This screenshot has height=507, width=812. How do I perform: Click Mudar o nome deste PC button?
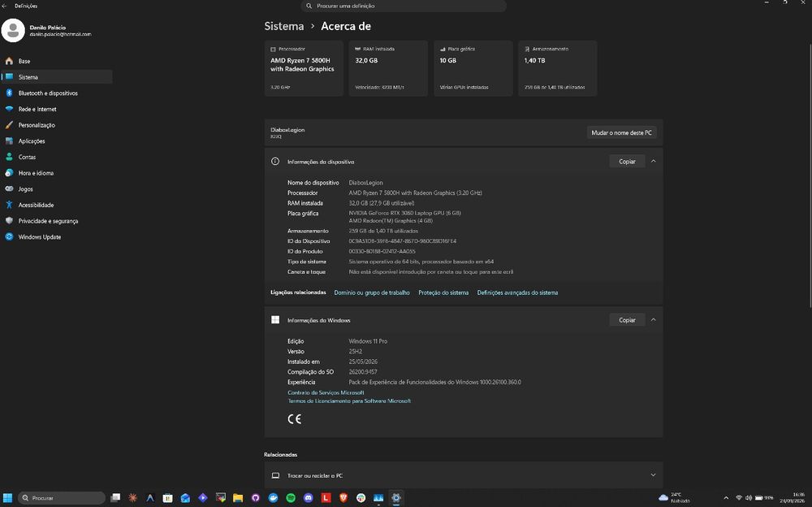[621, 132]
